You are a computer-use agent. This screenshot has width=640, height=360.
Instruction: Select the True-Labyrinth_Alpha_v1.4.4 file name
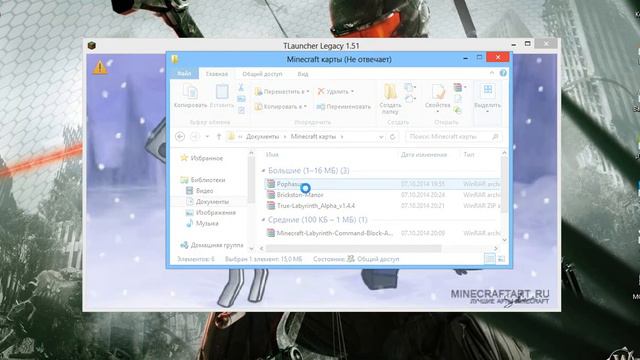click(316, 205)
